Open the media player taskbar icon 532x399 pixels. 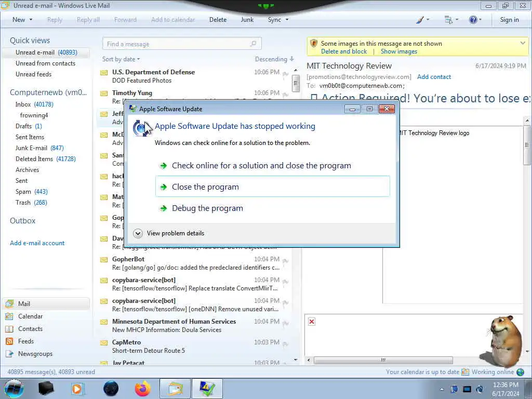point(77,389)
